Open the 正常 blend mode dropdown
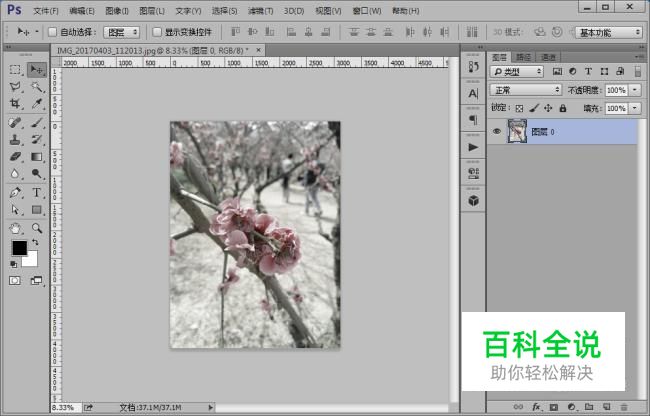Viewport: 650px width, 416px height. (526, 90)
